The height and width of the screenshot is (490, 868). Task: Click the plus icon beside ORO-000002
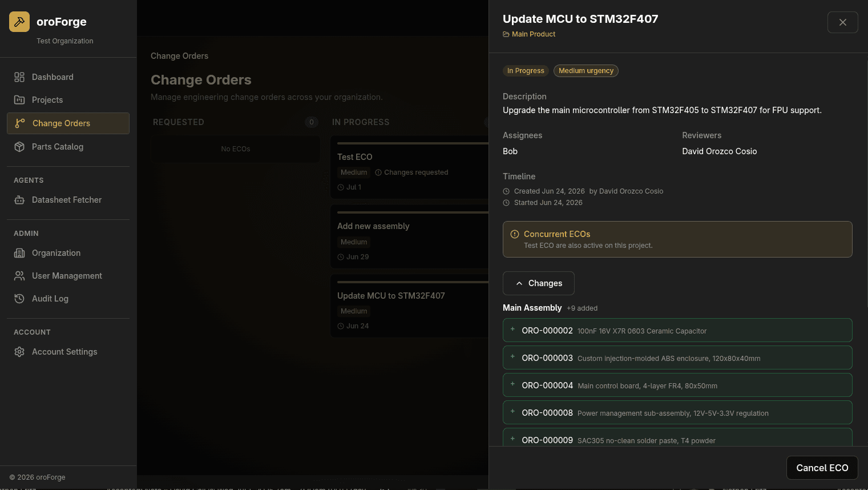[512, 329]
